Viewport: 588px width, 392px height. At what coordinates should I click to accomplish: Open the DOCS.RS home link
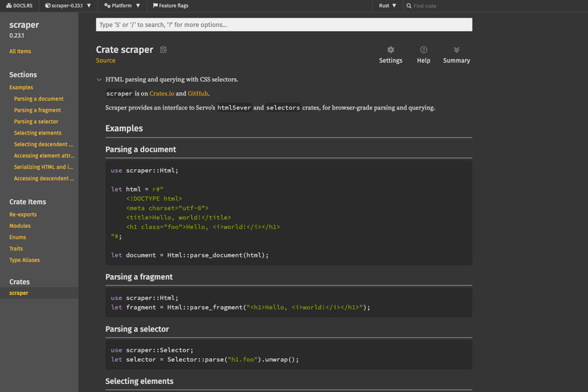tap(19, 6)
